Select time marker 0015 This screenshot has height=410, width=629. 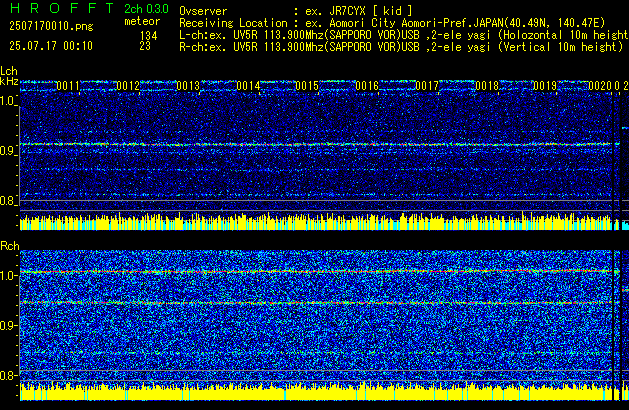pos(307,86)
